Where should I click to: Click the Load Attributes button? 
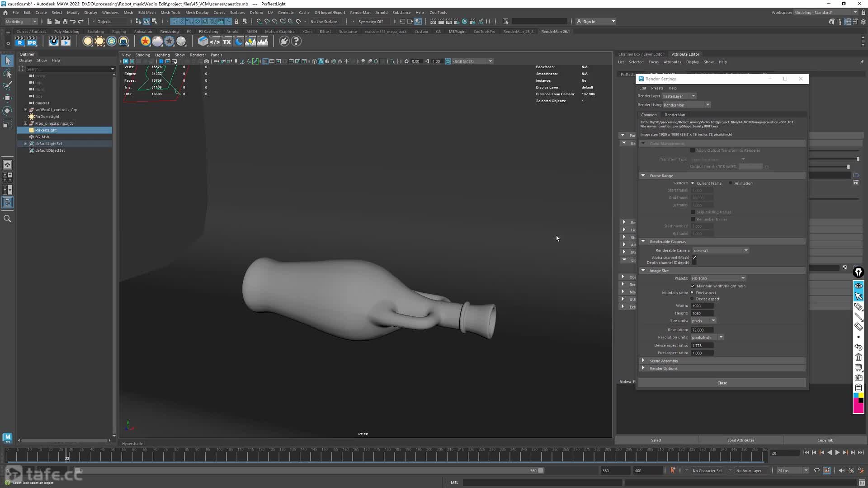(741, 440)
